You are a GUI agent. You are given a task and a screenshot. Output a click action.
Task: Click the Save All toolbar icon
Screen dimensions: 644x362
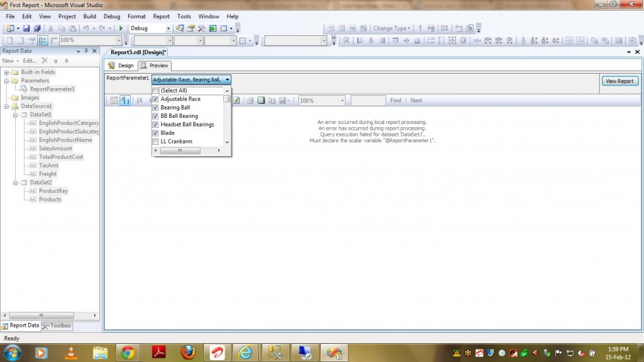37,28
